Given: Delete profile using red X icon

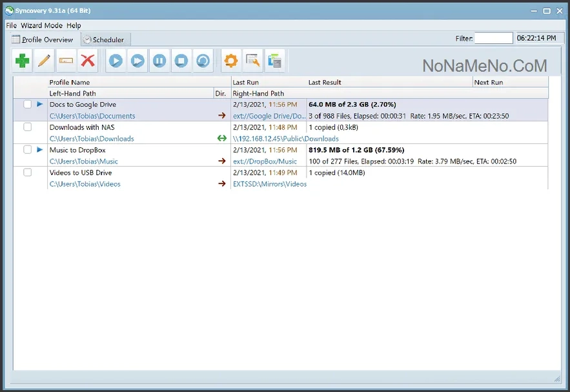Looking at the screenshot, I should [x=88, y=61].
